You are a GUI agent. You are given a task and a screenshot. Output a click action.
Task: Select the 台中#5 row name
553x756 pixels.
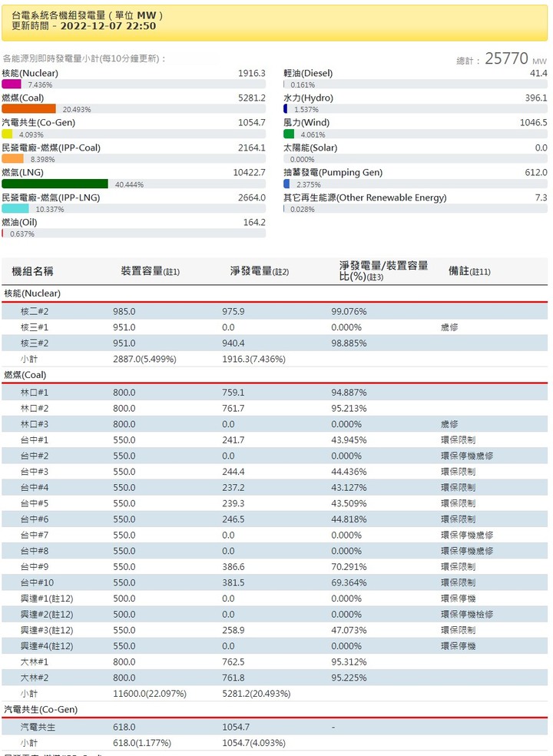[x=35, y=504]
